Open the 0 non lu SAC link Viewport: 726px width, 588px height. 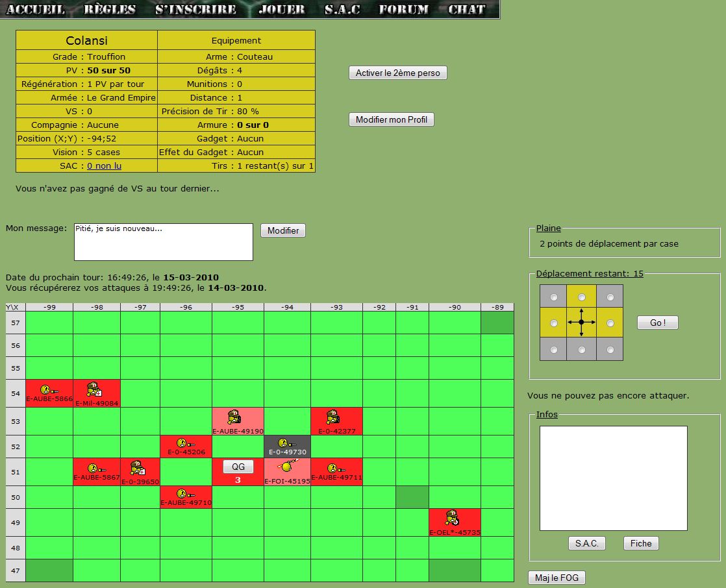pos(105,165)
